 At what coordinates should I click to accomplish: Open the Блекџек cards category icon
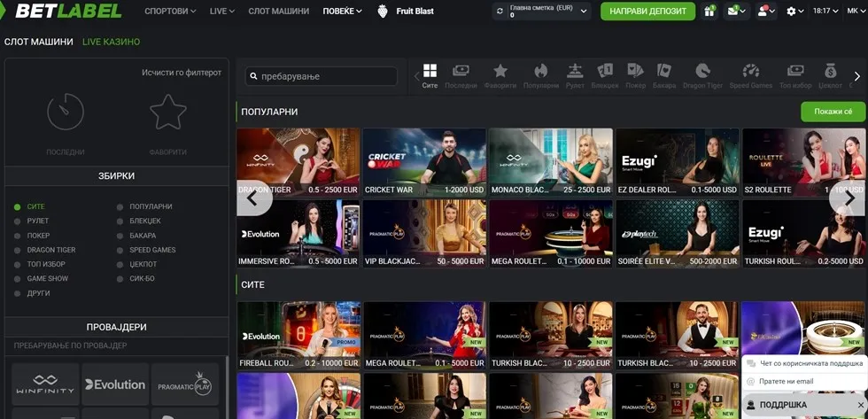pyautogui.click(x=605, y=75)
